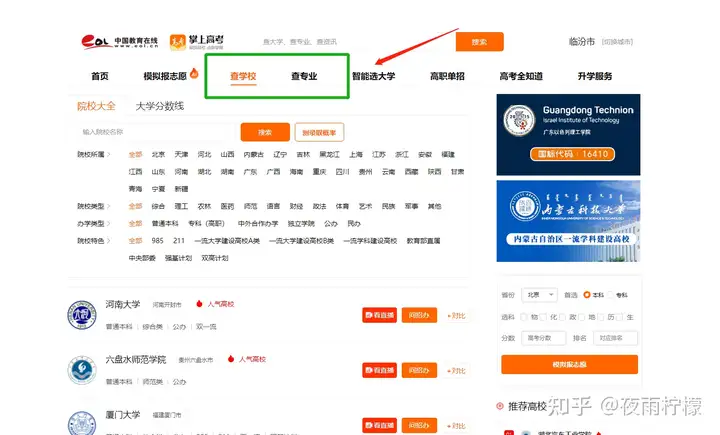Click the orange 模拟报志愿 button in the sidebar

click(x=569, y=364)
